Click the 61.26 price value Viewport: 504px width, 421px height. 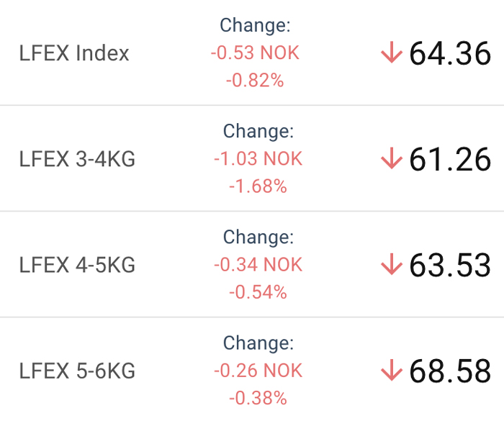[450, 159]
